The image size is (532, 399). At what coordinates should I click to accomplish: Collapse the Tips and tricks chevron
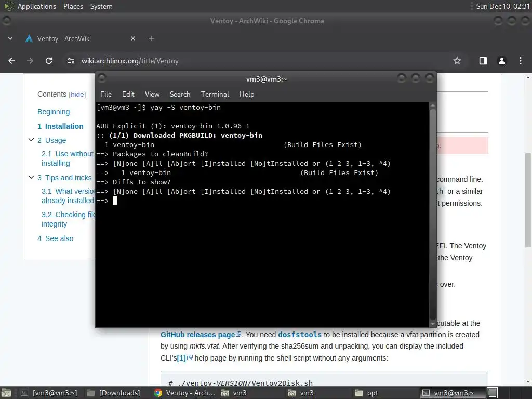click(x=31, y=177)
